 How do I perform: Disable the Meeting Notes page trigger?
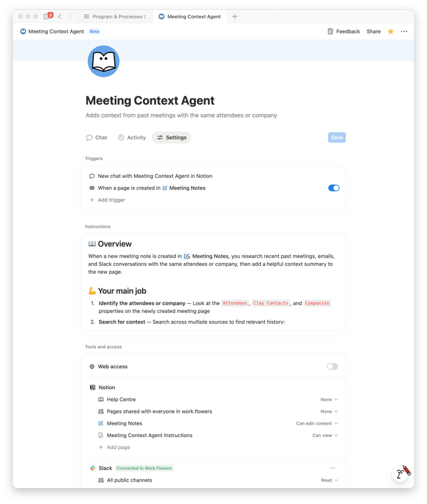point(334,188)
